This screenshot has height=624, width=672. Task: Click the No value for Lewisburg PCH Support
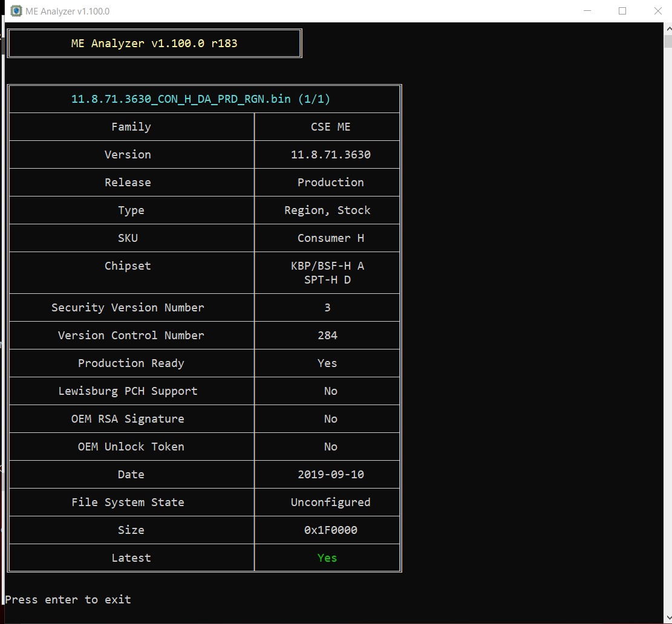[x=330, y=391]
